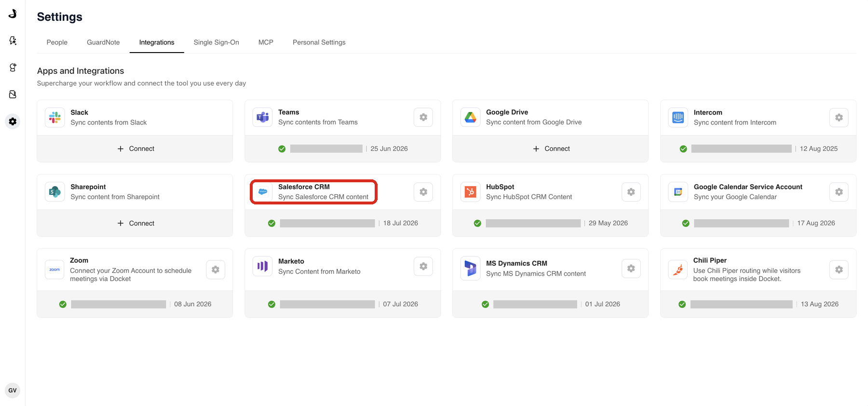Click the MS Dynamics CRM icon
Image resolution: width=868 pixels, height=406 pixels.
[x=471, y=268]
